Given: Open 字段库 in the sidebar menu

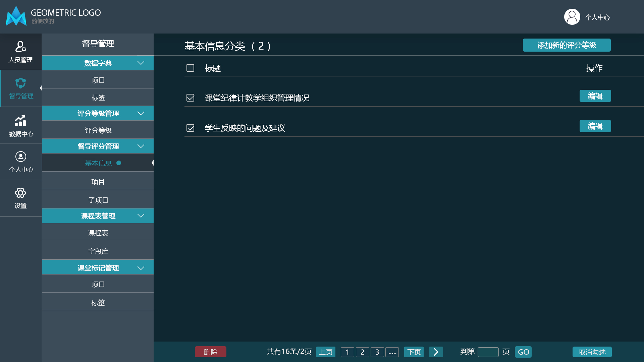Looking at the screenshot, I should tap(98, 251).
